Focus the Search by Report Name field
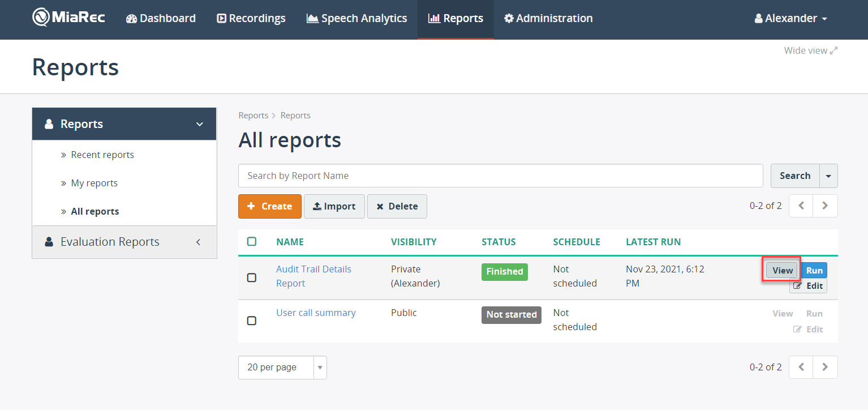This screenshot has height=410, width=868. coord(501,176)
